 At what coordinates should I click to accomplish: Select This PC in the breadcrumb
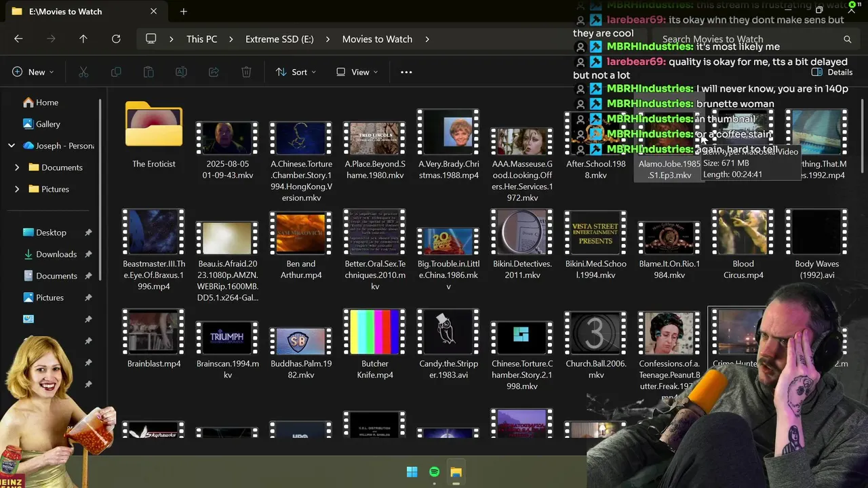point(202,39)
